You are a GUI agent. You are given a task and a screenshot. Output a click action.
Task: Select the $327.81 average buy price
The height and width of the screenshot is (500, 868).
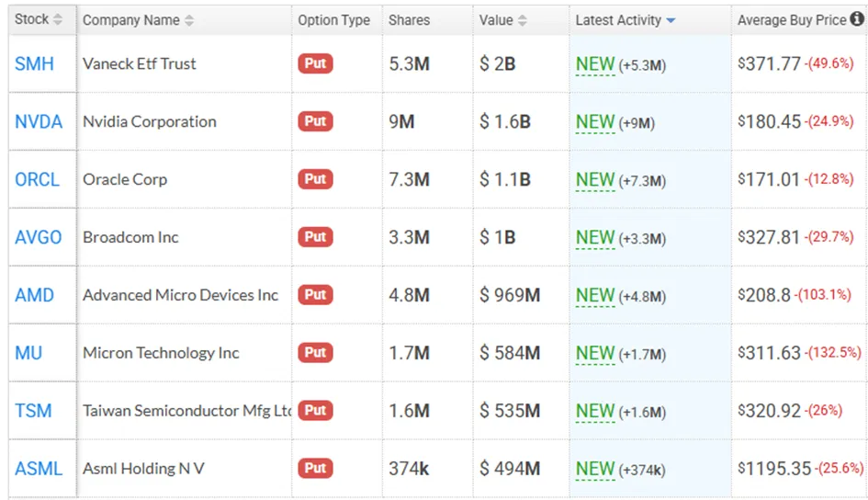tap(769, 237)
